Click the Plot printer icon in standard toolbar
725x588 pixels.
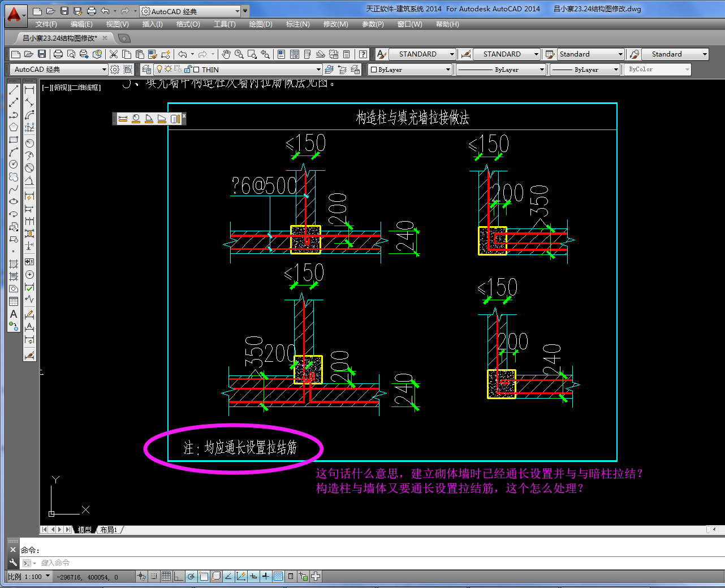tap(58, 54)
